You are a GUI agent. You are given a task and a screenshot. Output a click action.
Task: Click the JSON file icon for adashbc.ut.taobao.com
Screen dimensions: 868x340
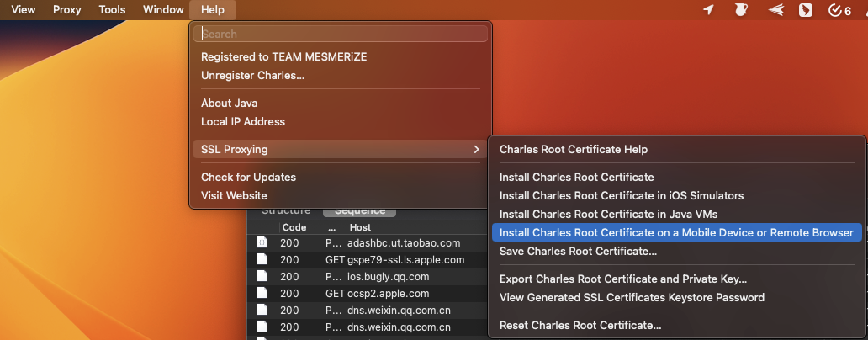click(x=262, y=243)
